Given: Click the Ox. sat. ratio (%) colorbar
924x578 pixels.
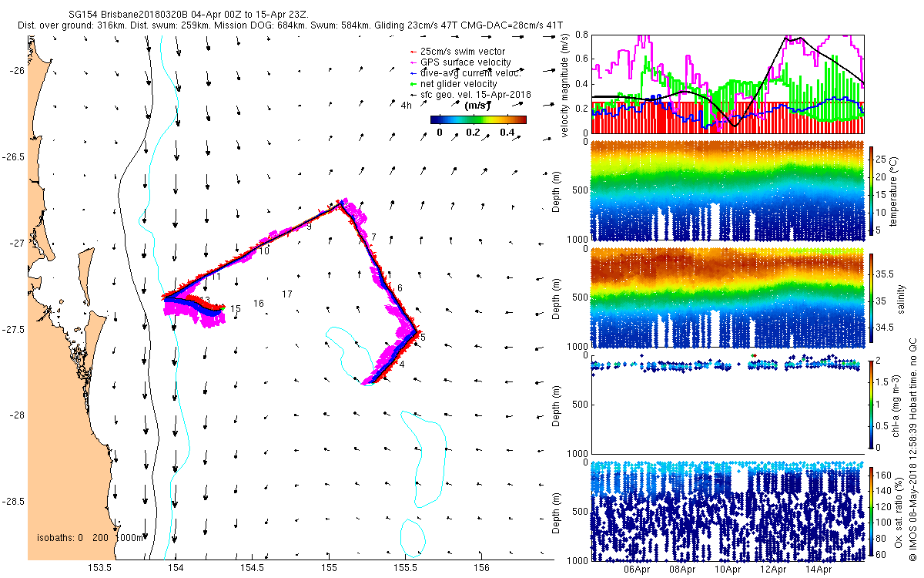Looking at the screenshot, I should [x=872, y=511].
